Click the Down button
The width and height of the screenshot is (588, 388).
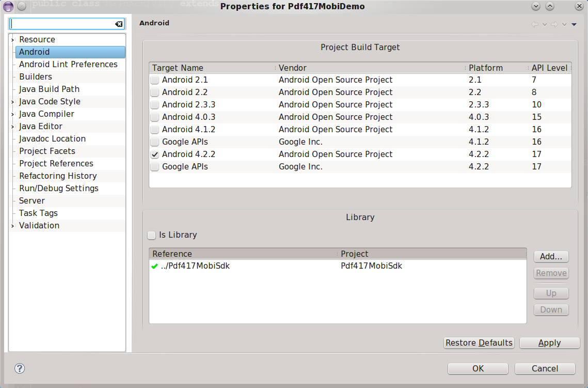pyautogui.click(x=551, y=310)
